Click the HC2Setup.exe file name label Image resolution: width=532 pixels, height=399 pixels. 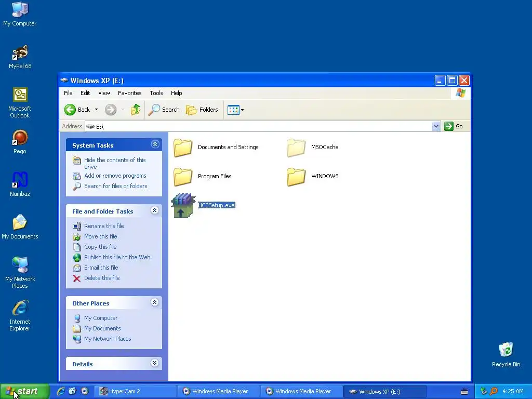pos(217,205)
